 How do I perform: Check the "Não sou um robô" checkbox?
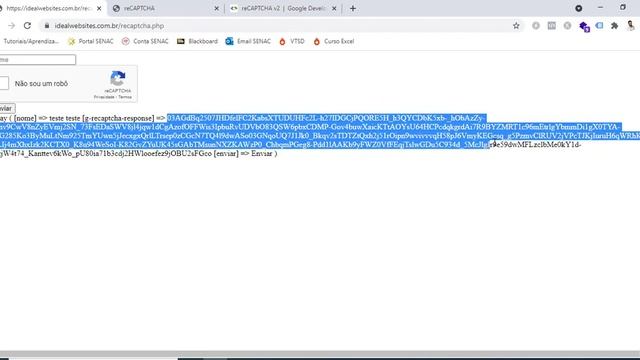click(x=4, y=83)
